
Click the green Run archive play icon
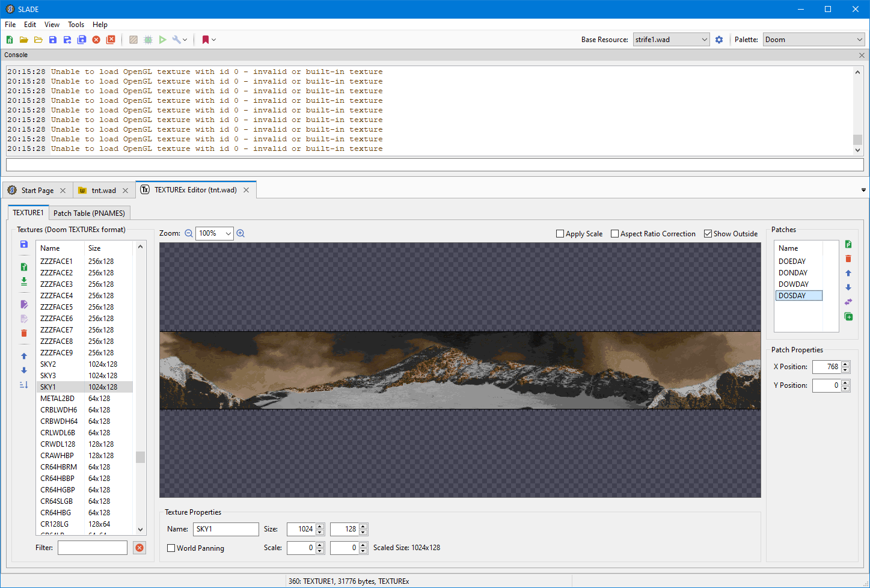point(162,40)
